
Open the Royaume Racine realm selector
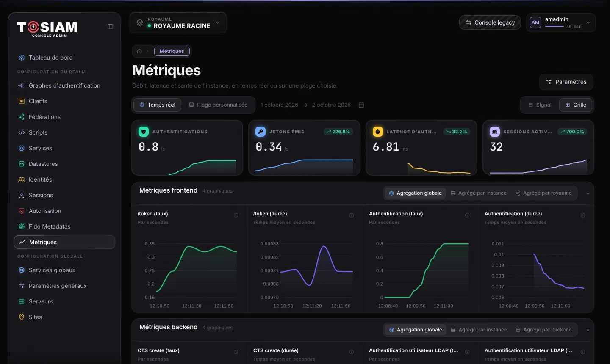pyautogui.click(x=178, y=23)
